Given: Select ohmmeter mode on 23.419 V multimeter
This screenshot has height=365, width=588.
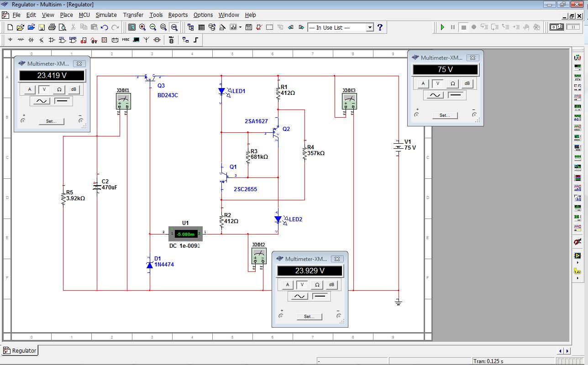Looking at the screenshot, I should 59,89.
